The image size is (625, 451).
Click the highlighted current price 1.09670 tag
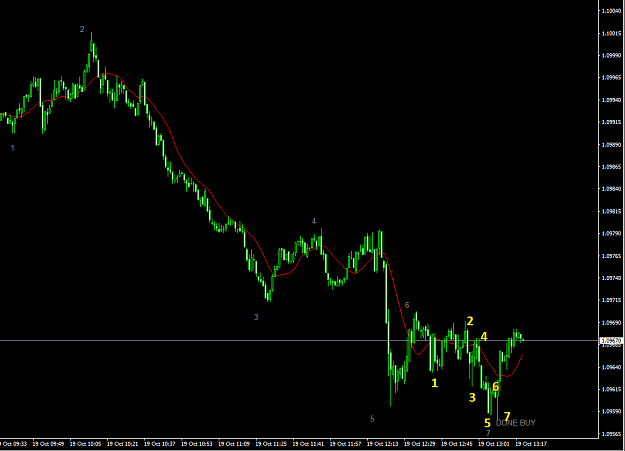click(x=611, y=341)
